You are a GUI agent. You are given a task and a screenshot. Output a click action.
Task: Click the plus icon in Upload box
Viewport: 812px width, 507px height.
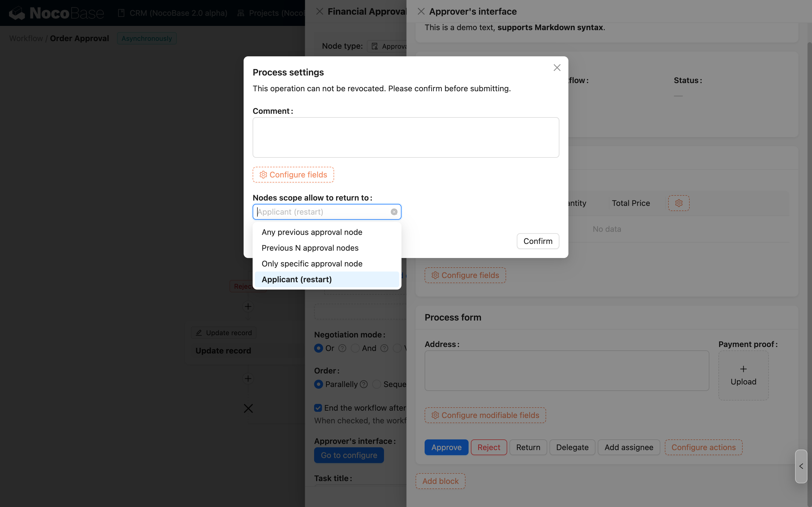pos(743,369)
